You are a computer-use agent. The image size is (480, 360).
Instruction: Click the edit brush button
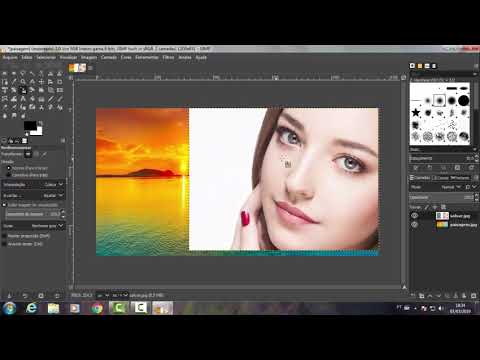[416, 168]
